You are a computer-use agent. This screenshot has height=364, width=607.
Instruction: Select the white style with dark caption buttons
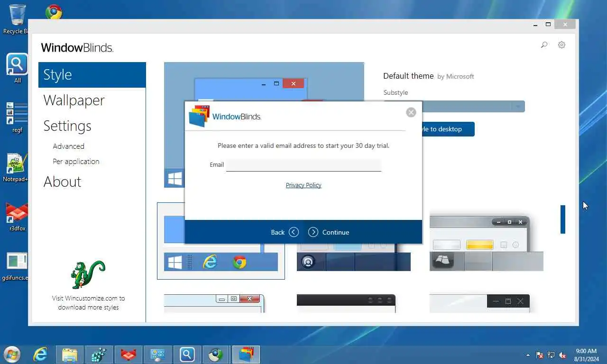click(x=479, y=303)
